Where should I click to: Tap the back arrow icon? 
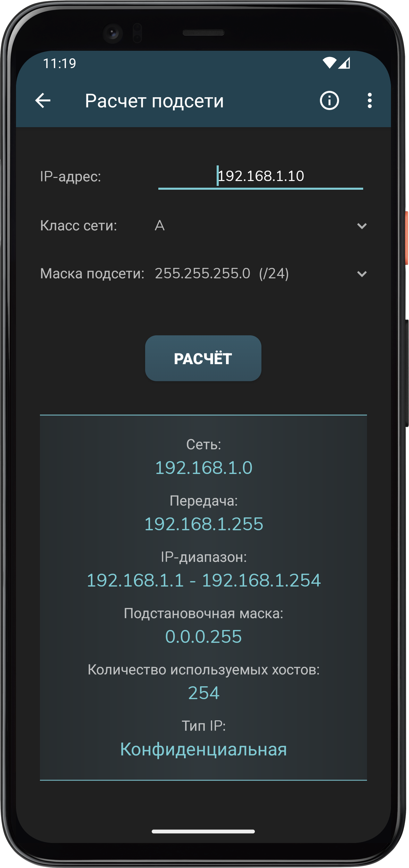tap(43, 101)
